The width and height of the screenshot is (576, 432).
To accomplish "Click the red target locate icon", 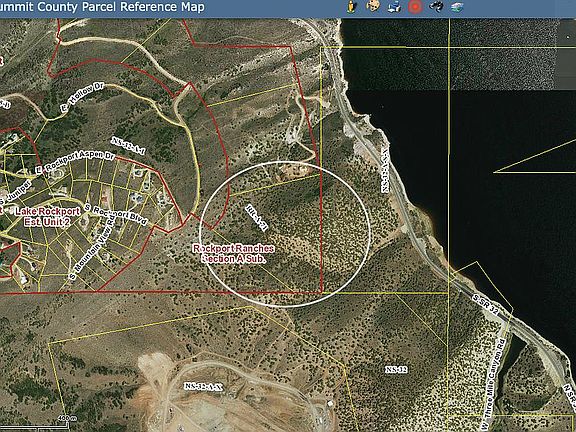I will (x=415, y=7).
